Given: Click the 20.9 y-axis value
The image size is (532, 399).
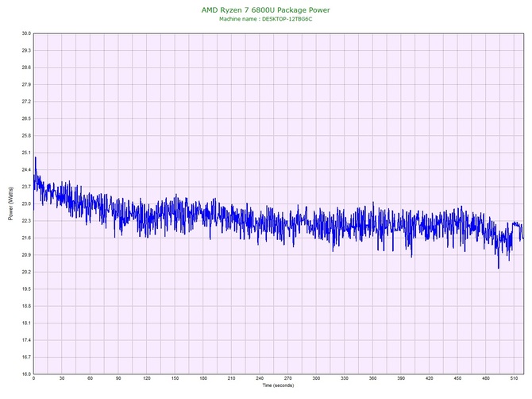Looking at the screenshot, I should tap(26, 254).
